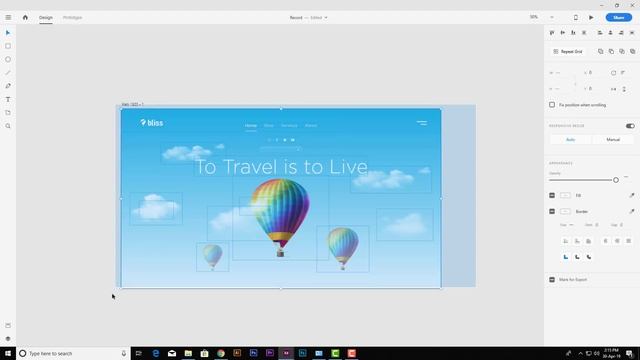Apply Exclude Overlap boolean operation

[632, 51]
